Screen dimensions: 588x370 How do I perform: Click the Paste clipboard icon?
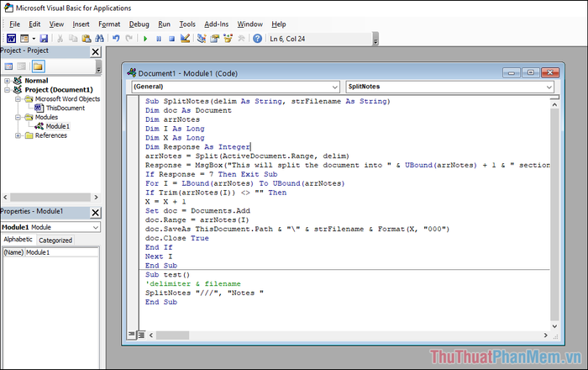tap(87, 39)
